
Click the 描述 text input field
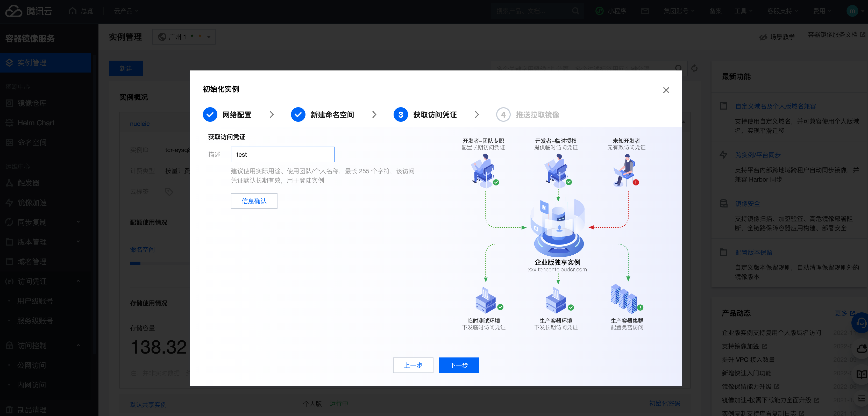coord(282,154)
